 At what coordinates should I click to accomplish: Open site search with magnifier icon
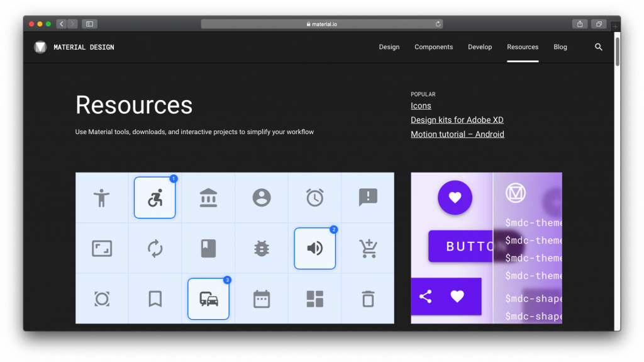click(x=599, y=47)
